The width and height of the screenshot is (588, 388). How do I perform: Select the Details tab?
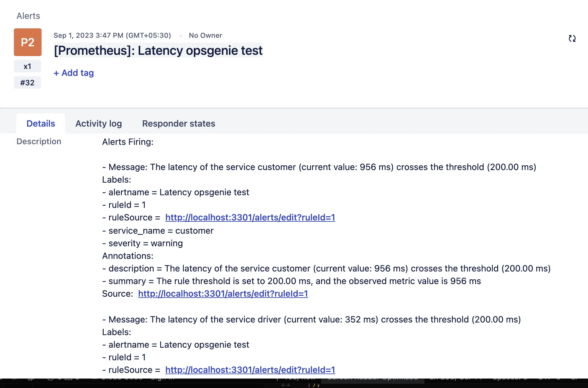pos(41,123)
